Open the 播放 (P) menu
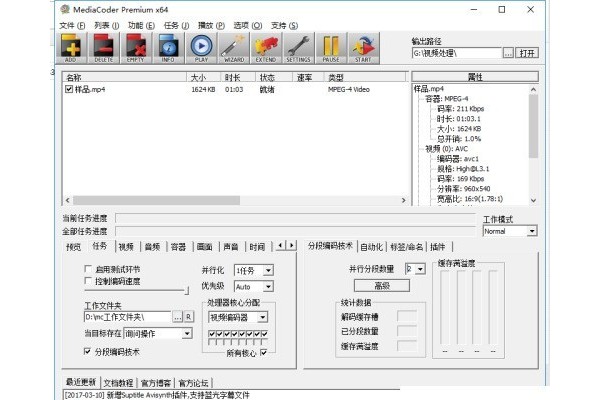 [211, 26]
